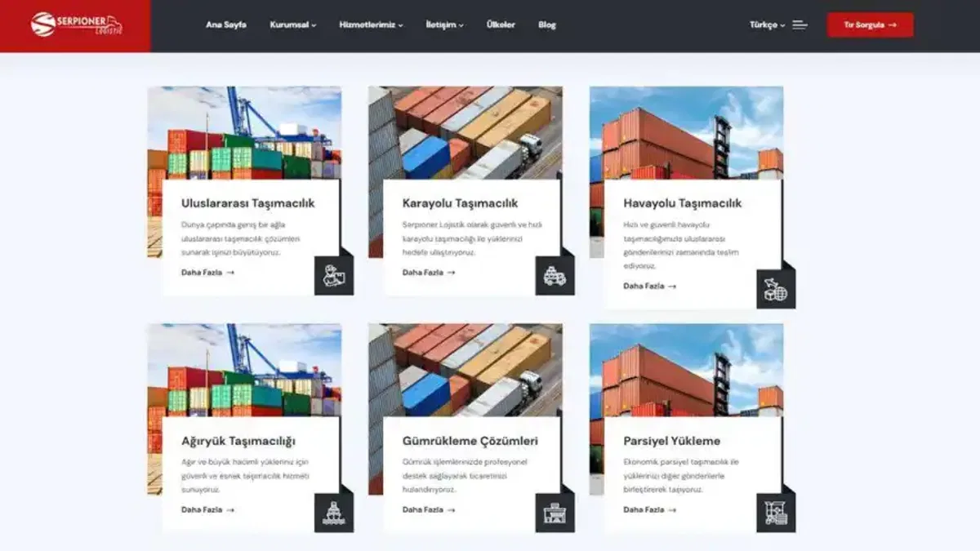Click the Parsiyel Yükleme pallet icon
The width and height of the screenshot is (980, 551).
coord(776,513)
